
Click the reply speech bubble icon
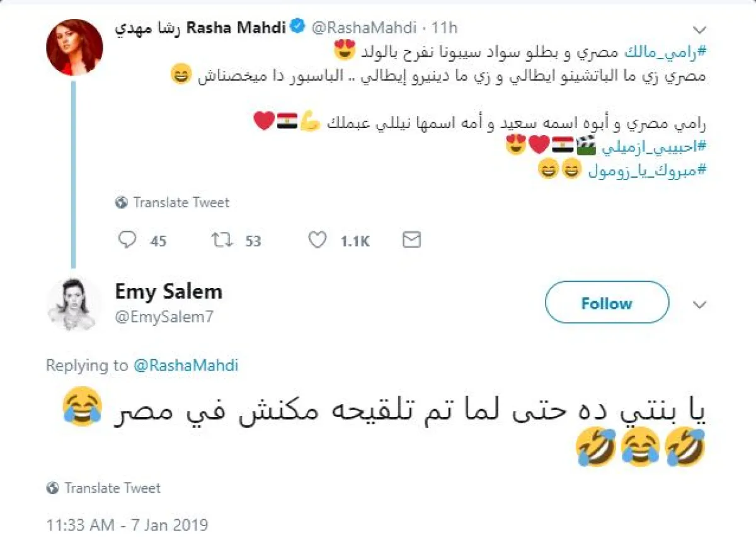click(x=128, y=240)
